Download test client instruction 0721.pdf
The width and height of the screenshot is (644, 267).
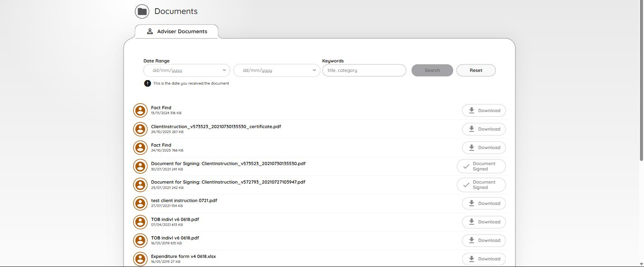484,203
